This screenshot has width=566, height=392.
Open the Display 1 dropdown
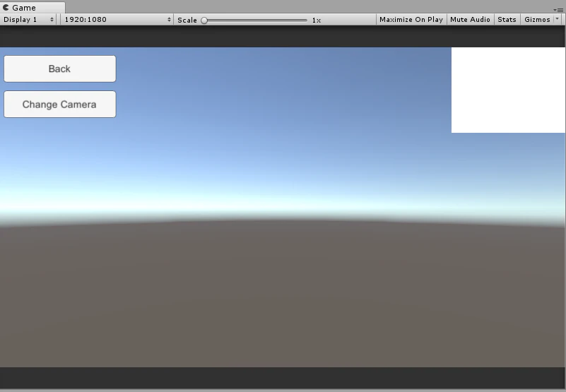(28, 20)
